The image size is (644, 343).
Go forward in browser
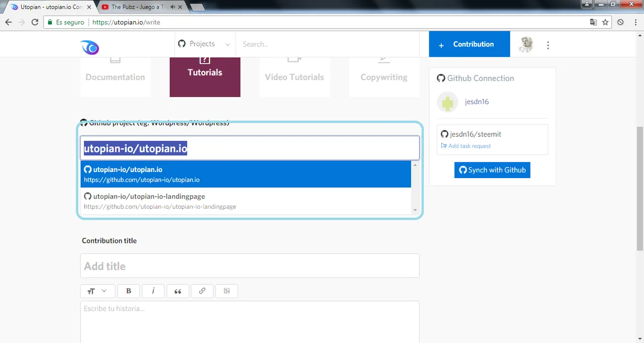(22, 22)
